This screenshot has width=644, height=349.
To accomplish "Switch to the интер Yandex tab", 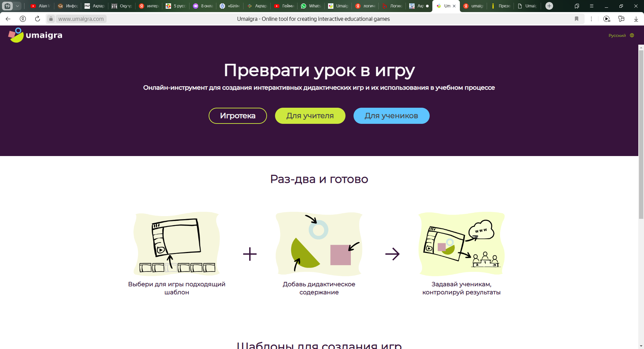I will tap(149, 6).
